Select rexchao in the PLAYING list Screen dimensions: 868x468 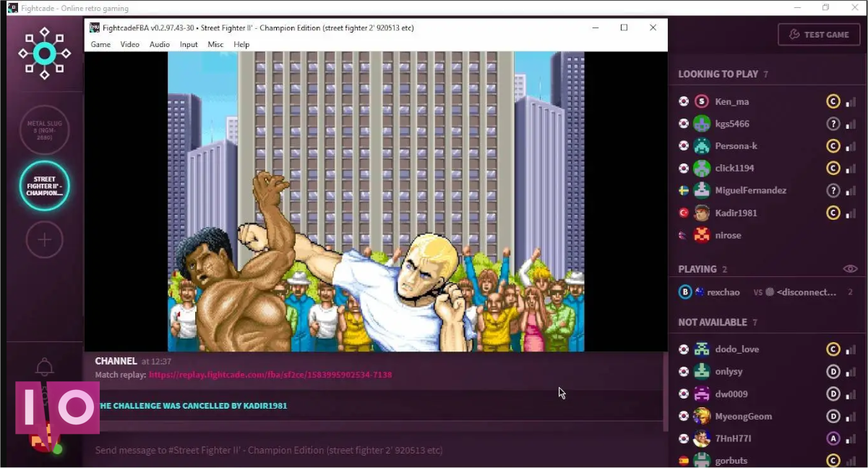click(x=723, y=292)
